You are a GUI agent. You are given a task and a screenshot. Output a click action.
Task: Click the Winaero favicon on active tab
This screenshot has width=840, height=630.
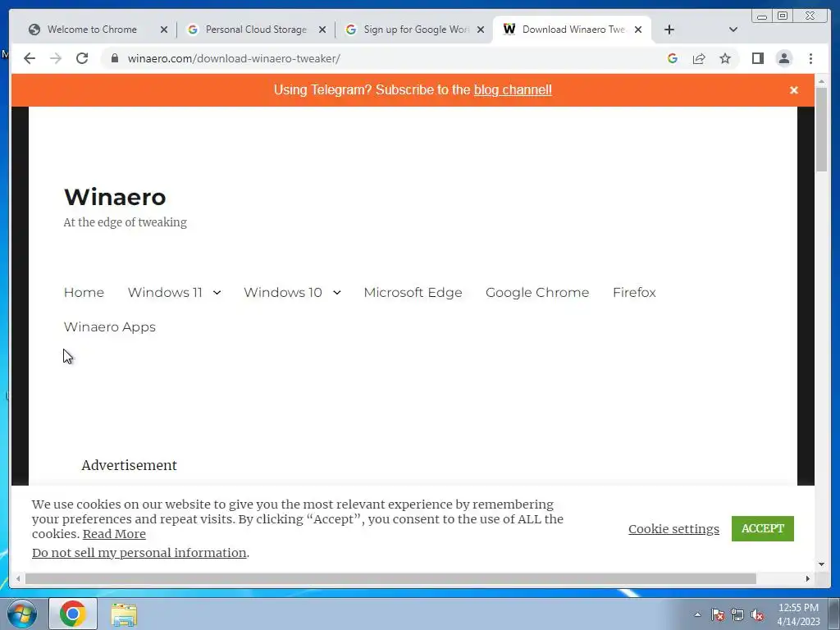point(509,30)
